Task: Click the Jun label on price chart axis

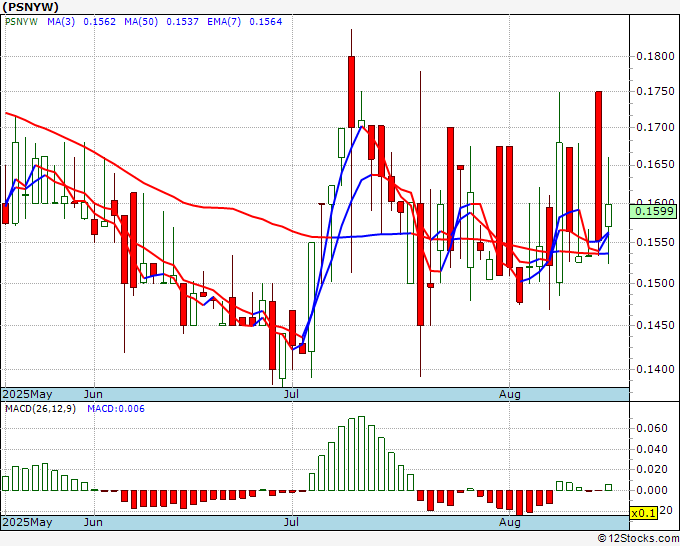Action: coord(93,394)
